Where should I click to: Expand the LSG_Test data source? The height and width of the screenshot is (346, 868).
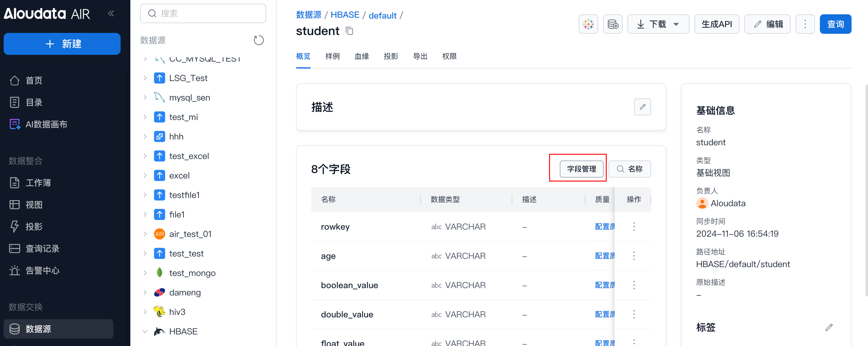(145, 78)
